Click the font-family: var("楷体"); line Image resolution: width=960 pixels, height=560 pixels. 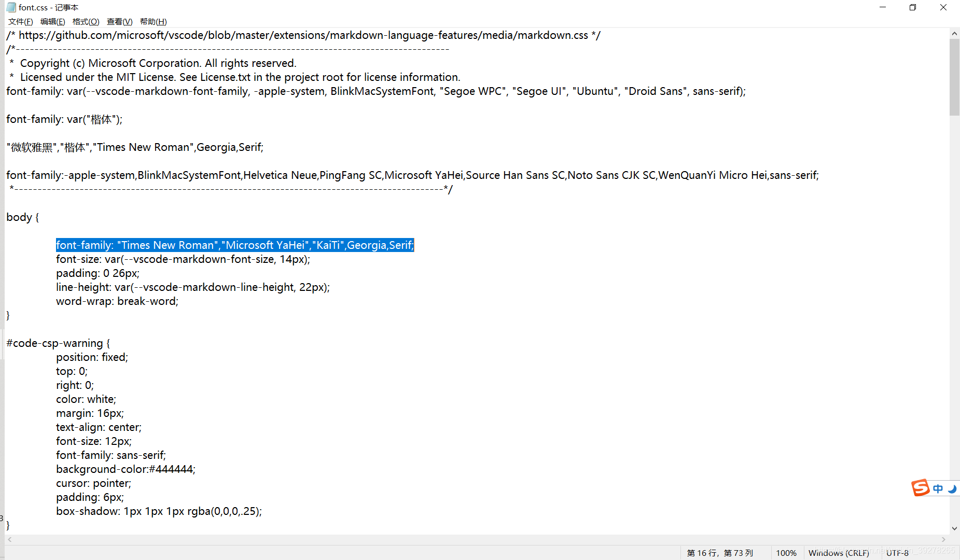[x=64, y=119]
